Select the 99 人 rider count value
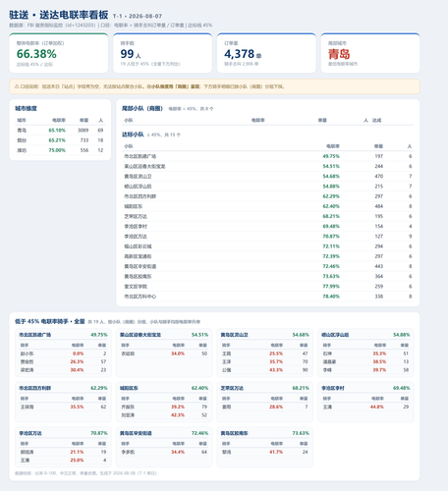 click(131, 54)
